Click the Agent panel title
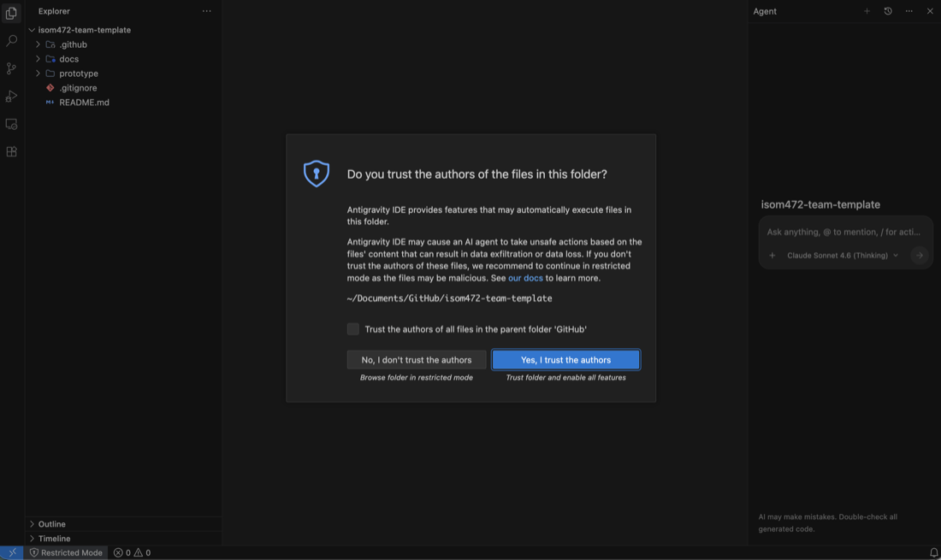 pyautogui.click(x=765, y=11)
